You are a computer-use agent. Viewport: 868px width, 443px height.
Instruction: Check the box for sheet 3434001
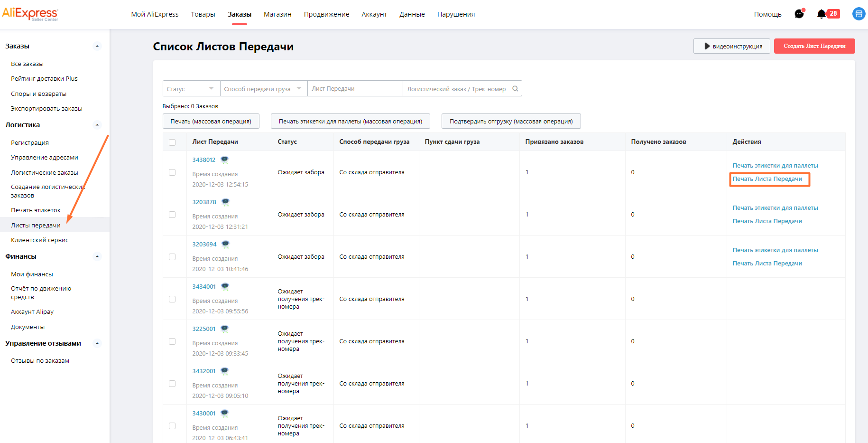172,299
